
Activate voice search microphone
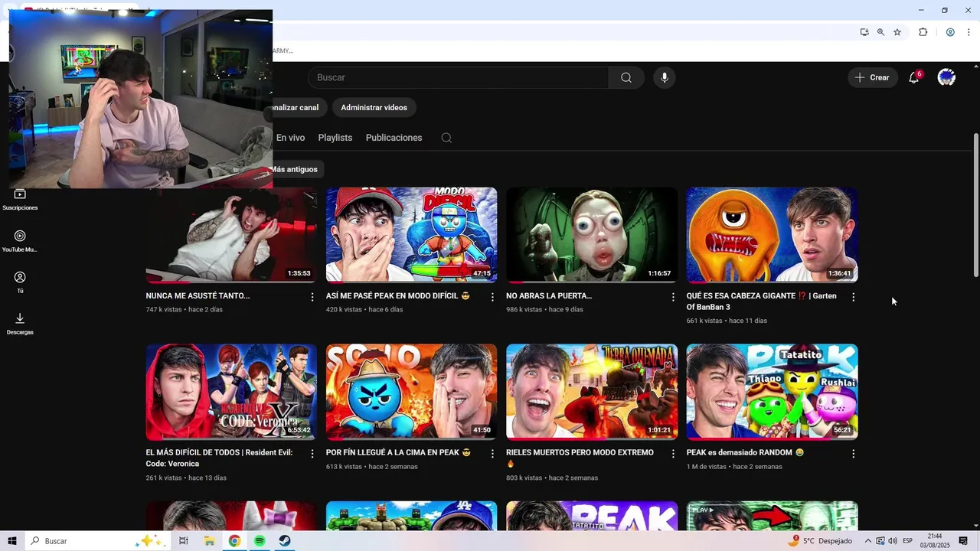(x=665, y=77)
